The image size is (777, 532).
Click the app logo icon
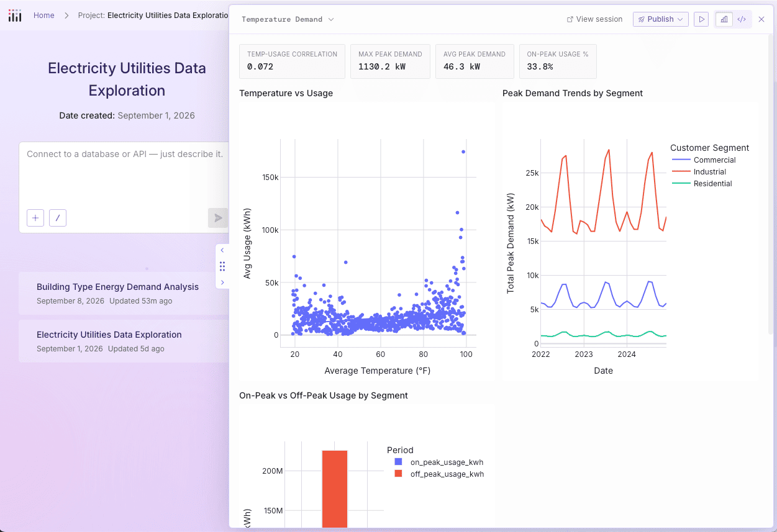[x=15, y=16]
